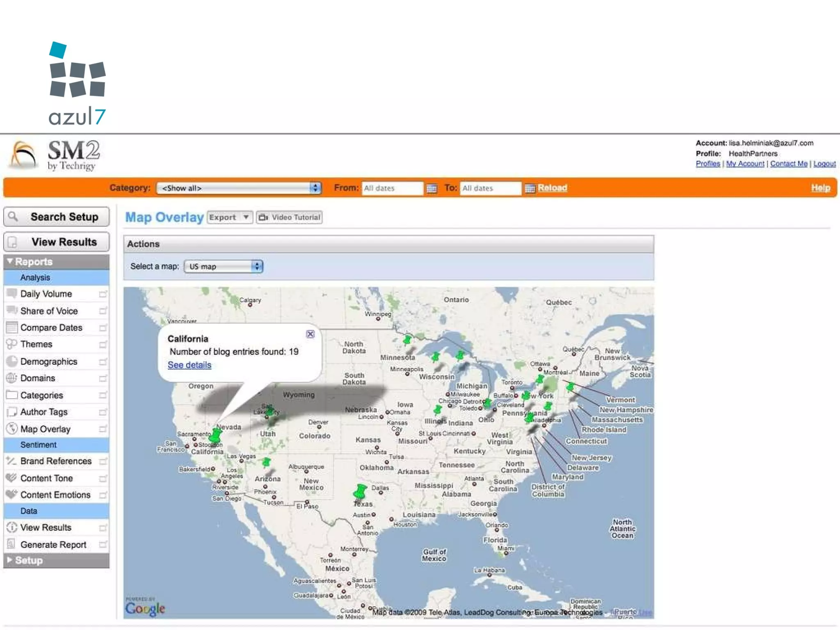Open the Generate Report item
The width and height of the screenshot is (840, 630).
point(53,545)
